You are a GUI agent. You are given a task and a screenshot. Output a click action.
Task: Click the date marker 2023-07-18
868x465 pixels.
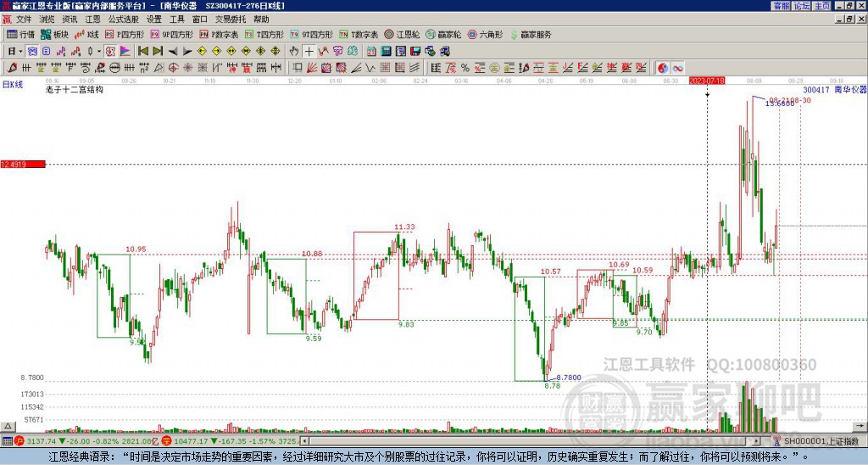click(707, 81)
